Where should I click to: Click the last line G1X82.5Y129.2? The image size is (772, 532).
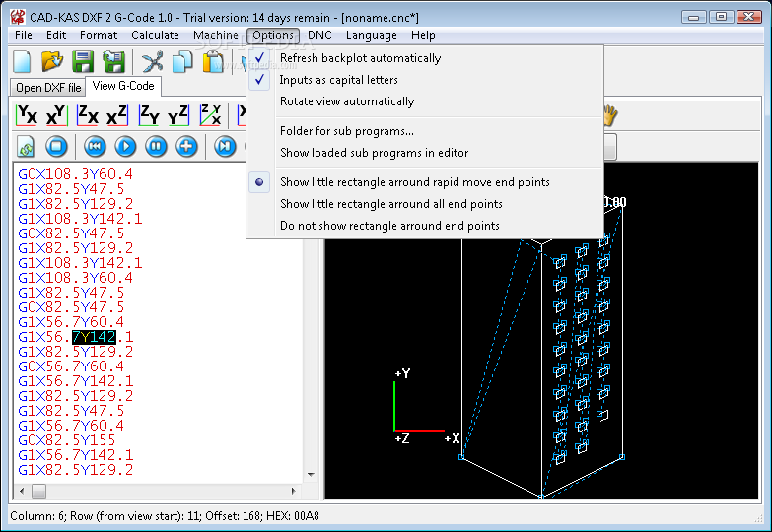coord(75,470)
